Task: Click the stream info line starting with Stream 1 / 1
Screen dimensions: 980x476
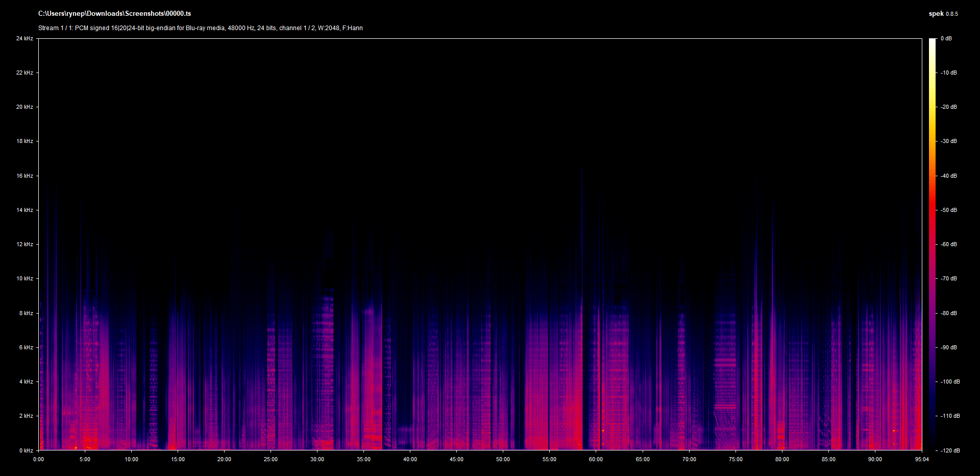Action: click(x=200, y=28)
